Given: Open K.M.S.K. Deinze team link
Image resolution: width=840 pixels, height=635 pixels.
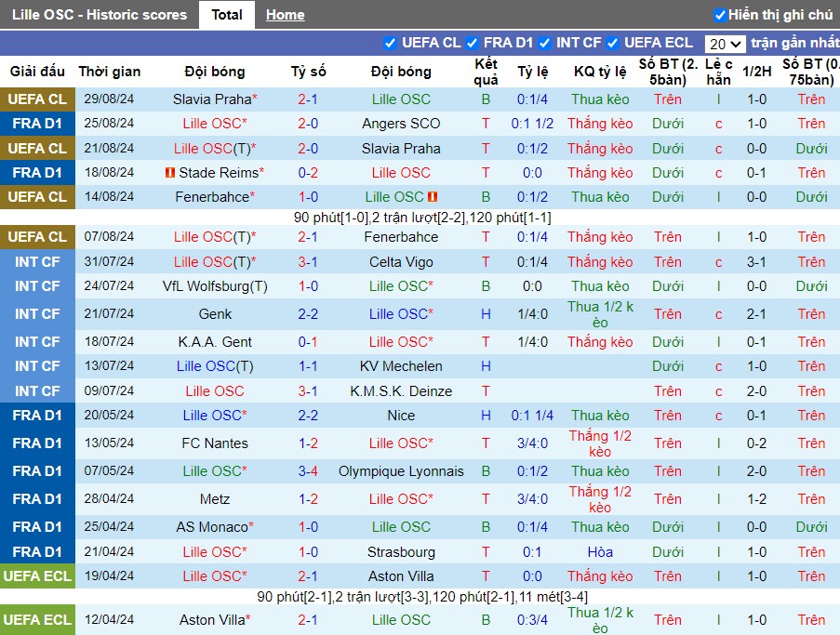Looking at the screenshot, I should coord(401,391).
